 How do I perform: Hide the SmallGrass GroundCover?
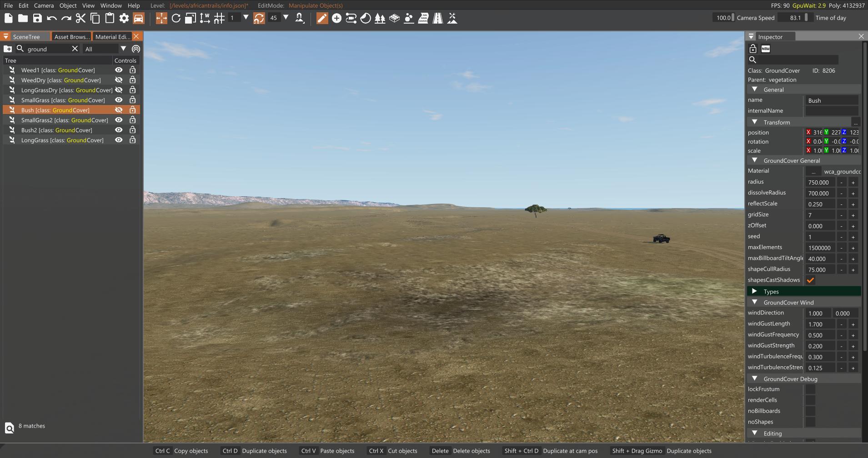point(119,100)
